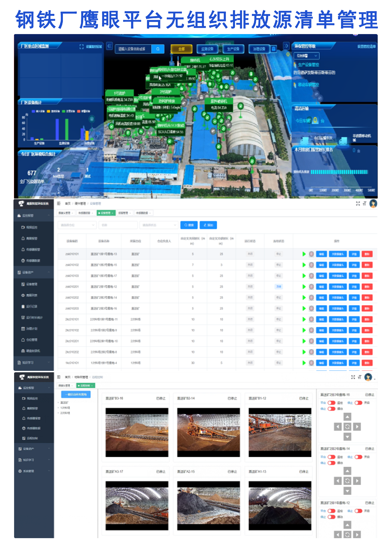Viewport: 392px width, 541px height.
Task: Click green play icon in zsk010101 row
Action: pos(304,254)
